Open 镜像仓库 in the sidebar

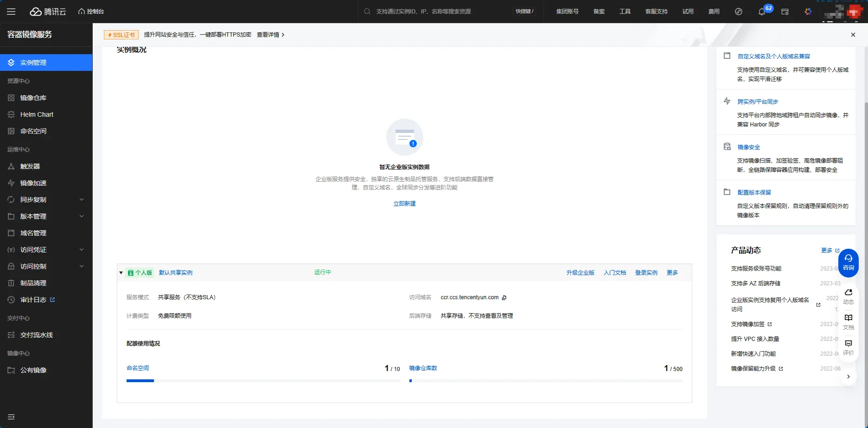point(33,98)
